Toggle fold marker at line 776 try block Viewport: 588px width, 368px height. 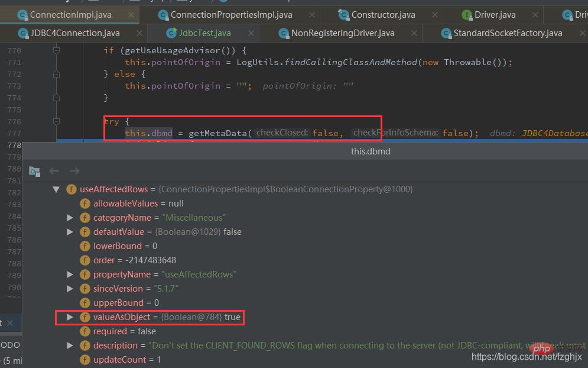(57, 122)
